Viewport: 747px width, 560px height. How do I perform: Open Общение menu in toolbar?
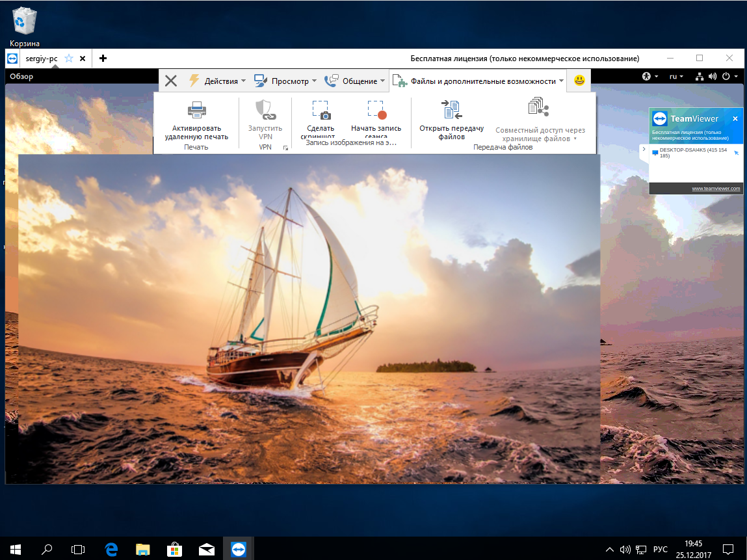tap(354, 81)
